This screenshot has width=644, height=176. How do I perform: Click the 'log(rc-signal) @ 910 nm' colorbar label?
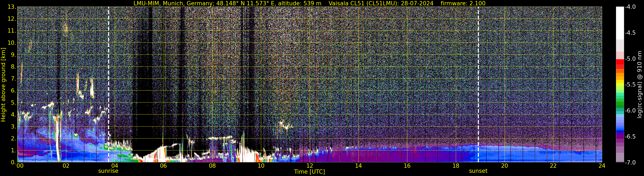[x=640, y=85]
